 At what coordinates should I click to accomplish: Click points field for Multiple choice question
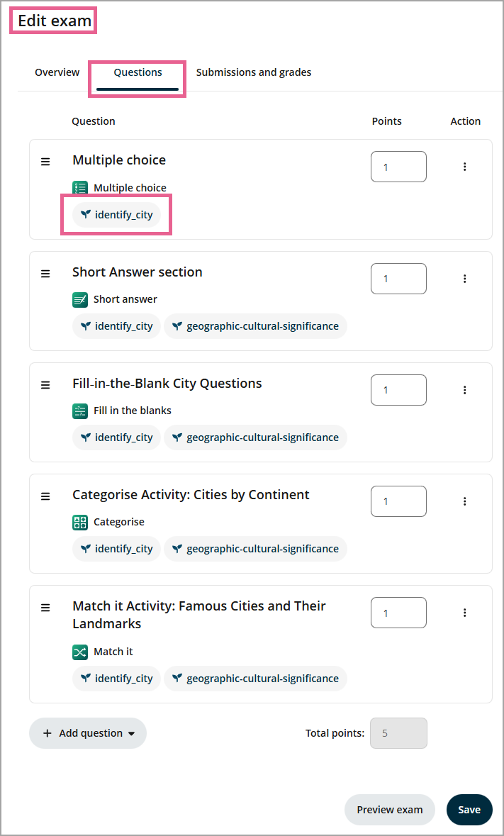coord(398,167)
